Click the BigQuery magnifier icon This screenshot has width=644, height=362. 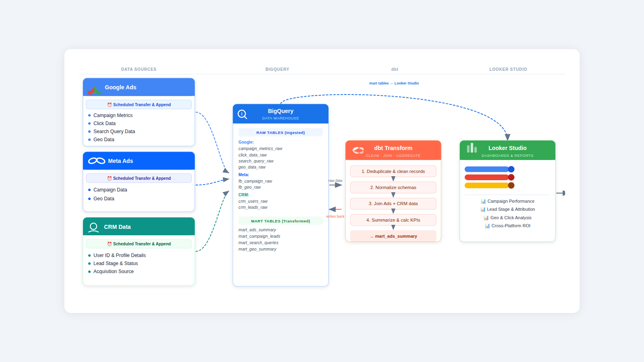click(242, 114)
